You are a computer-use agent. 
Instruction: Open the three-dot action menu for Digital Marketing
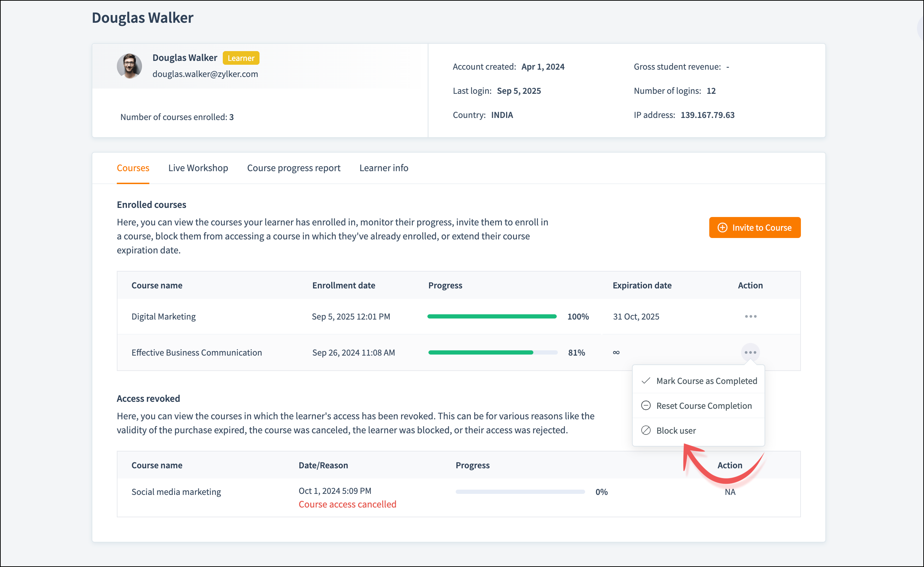point(751,316)
